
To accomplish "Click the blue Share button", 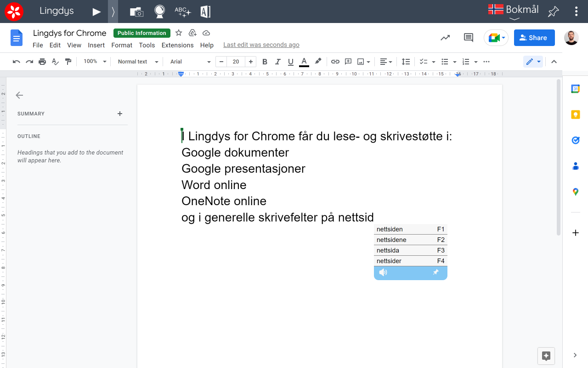I will tap(534, 37).
